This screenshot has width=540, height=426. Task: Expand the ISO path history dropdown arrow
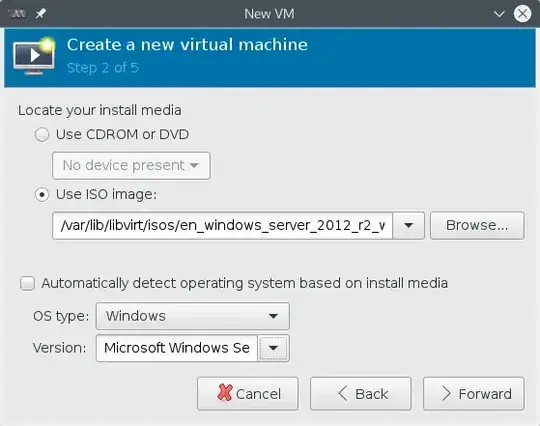coord(408,226)
